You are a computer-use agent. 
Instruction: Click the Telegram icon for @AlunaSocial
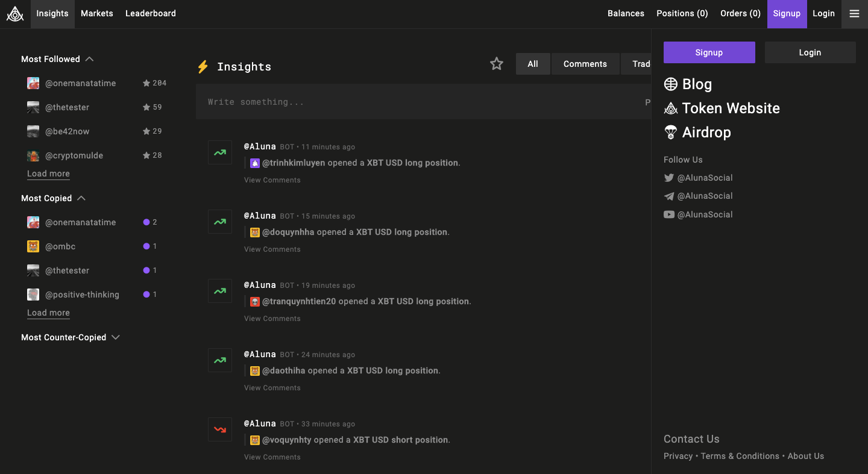[669, 196]
